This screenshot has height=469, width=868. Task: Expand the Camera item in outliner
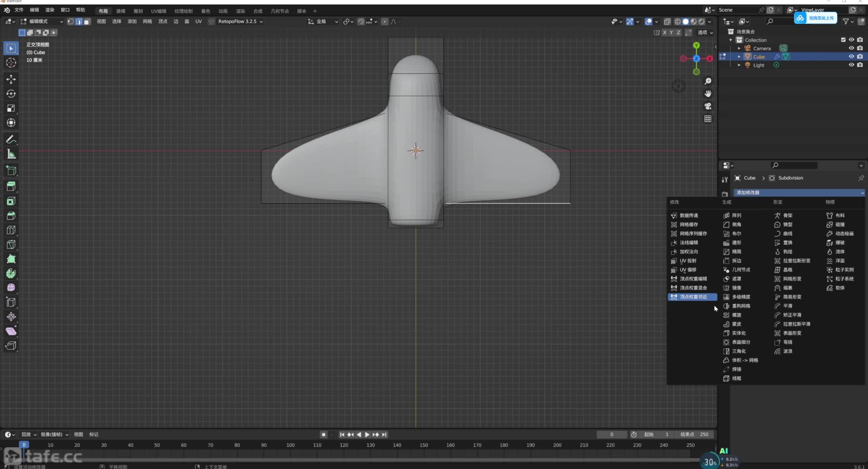(x=739, y=48)
